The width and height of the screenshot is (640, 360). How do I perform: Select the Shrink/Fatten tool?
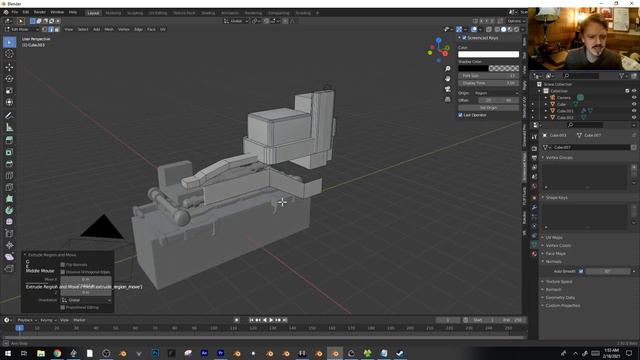[x=9, y=245]
